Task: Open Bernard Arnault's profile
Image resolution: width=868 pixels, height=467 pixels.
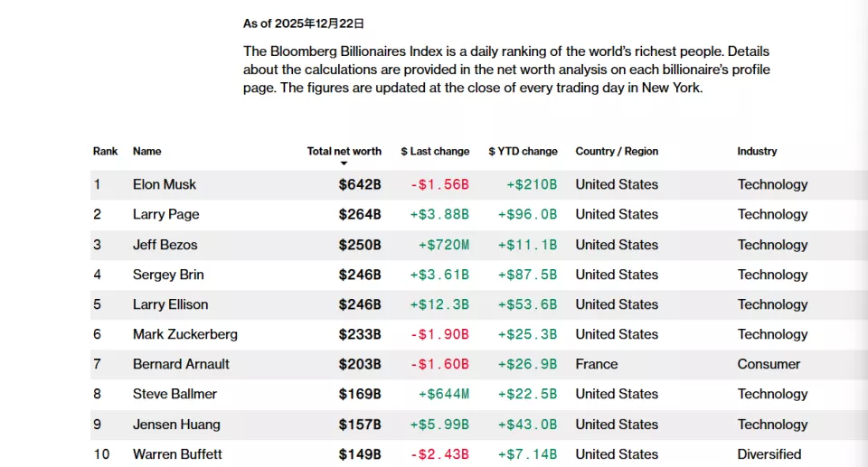Action: point(181,364)
